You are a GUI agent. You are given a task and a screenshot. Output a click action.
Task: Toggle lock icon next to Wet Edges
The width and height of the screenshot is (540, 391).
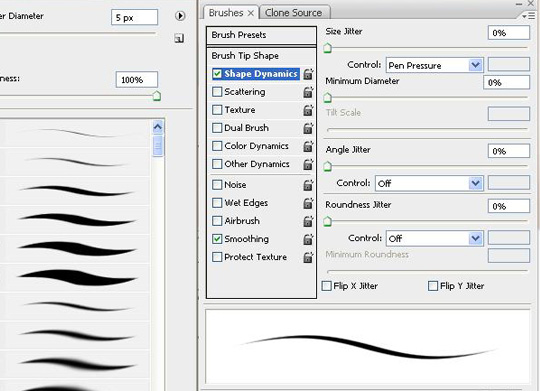point(308,203)
